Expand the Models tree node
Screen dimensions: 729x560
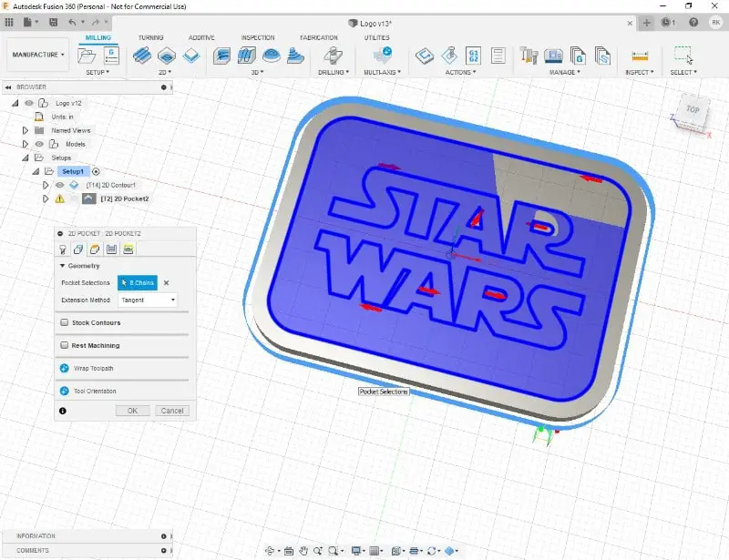pos(26,144)
